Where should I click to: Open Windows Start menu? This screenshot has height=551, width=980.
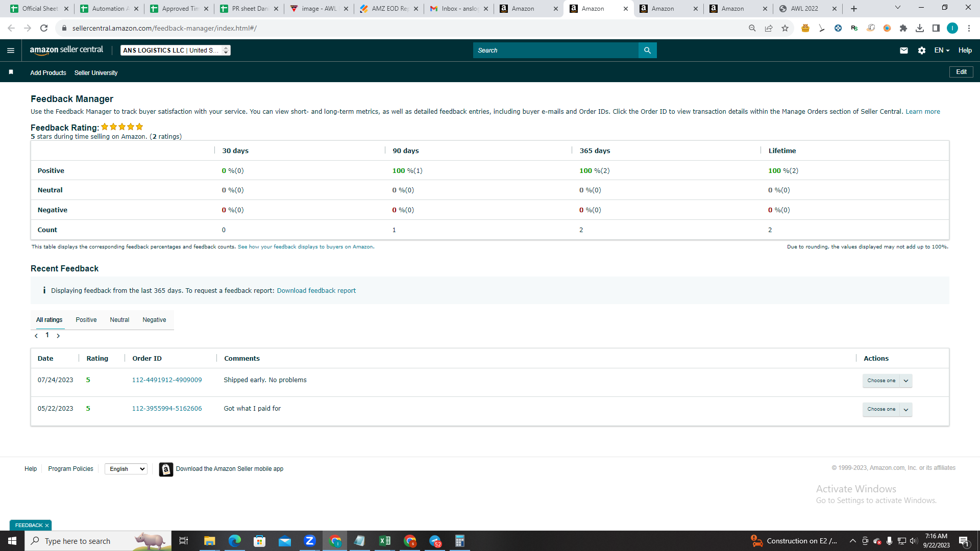pyautogui.click(x=12, y=541)
